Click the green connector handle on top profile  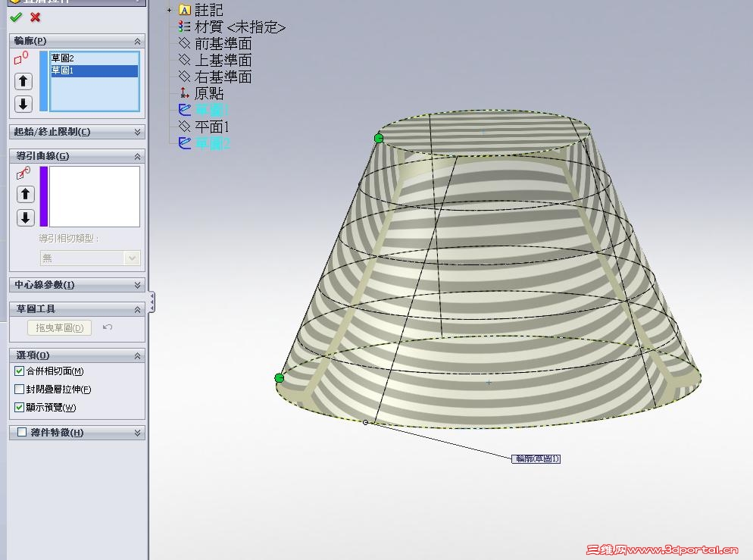tap(379, 139)
